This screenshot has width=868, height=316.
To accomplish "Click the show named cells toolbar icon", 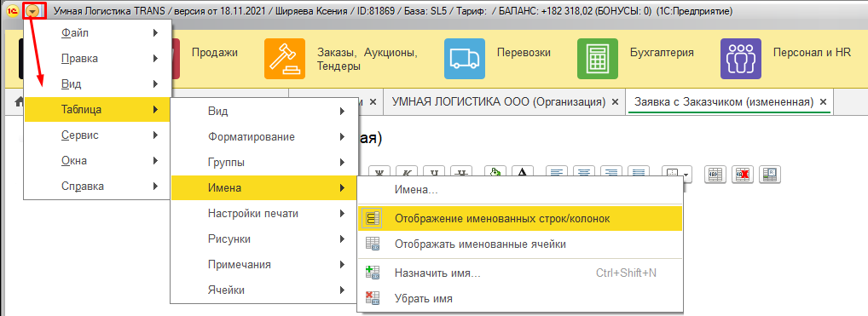I will pos(769,174).
